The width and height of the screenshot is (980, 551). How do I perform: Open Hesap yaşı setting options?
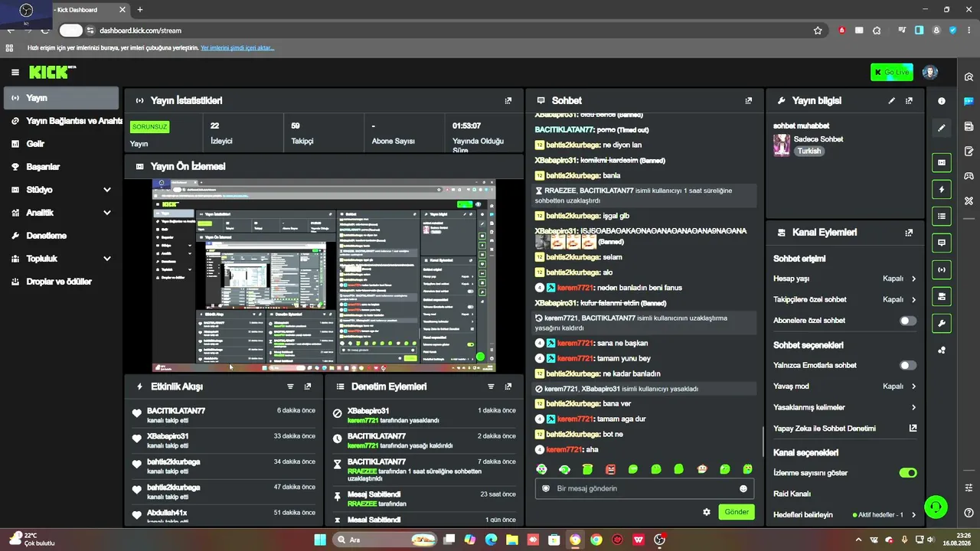(x=844, y=279)
